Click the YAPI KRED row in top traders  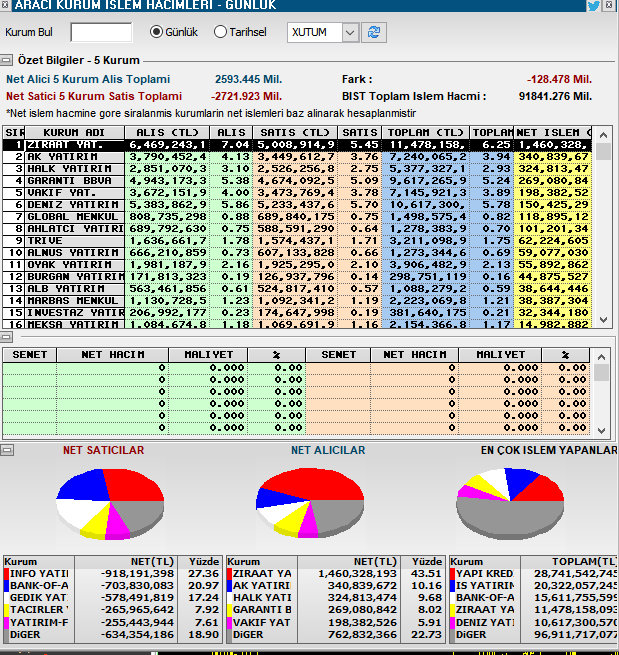click(533, 574)
